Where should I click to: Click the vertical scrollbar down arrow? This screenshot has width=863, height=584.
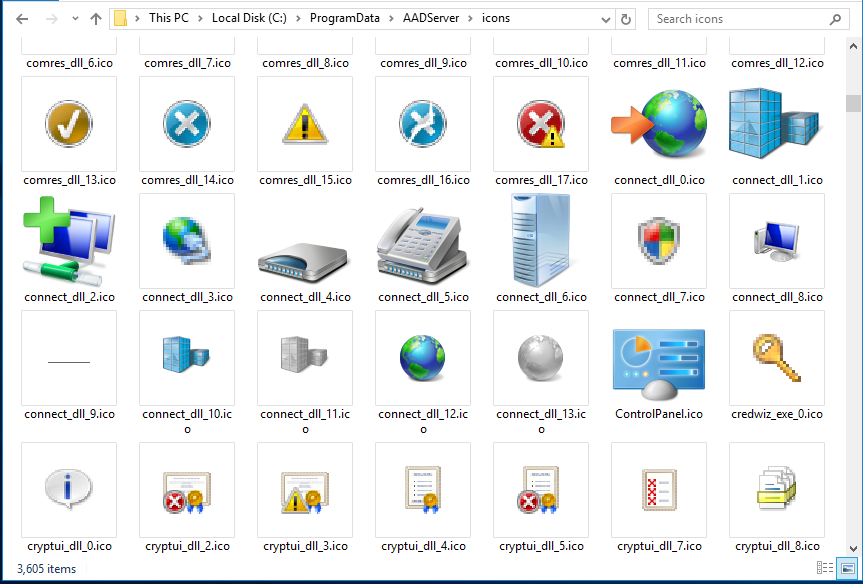(x=853, y=547)
